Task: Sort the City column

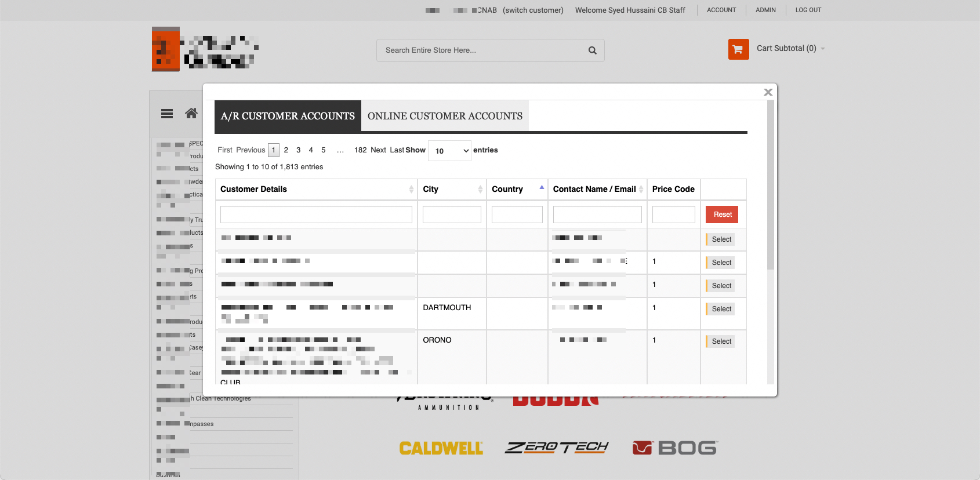Action: point(480,190)
